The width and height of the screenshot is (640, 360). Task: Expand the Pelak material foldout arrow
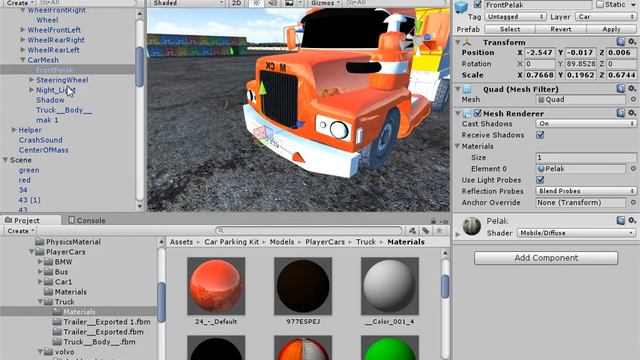point(458,234)
